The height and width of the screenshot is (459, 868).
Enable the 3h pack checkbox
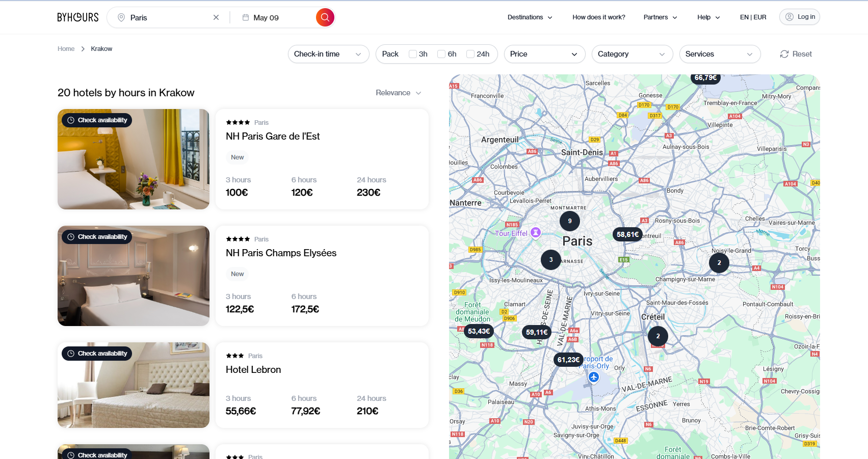pos(413,54)
